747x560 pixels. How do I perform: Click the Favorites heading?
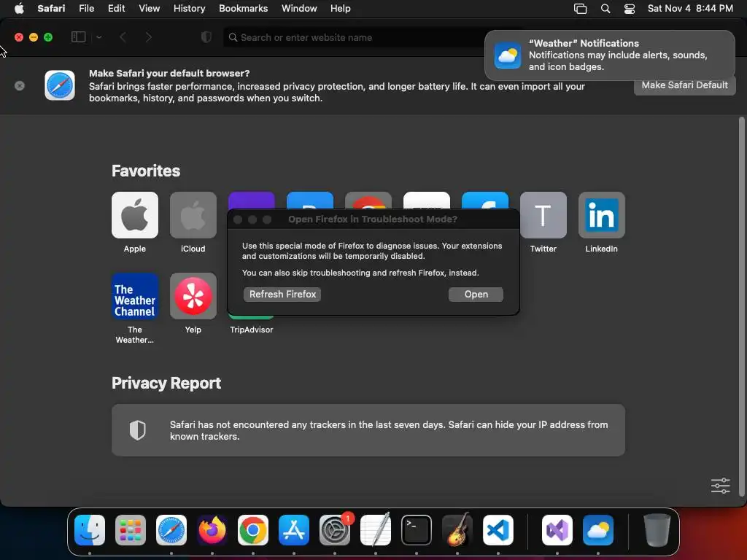pyautogui.click(x=146, y=171)
